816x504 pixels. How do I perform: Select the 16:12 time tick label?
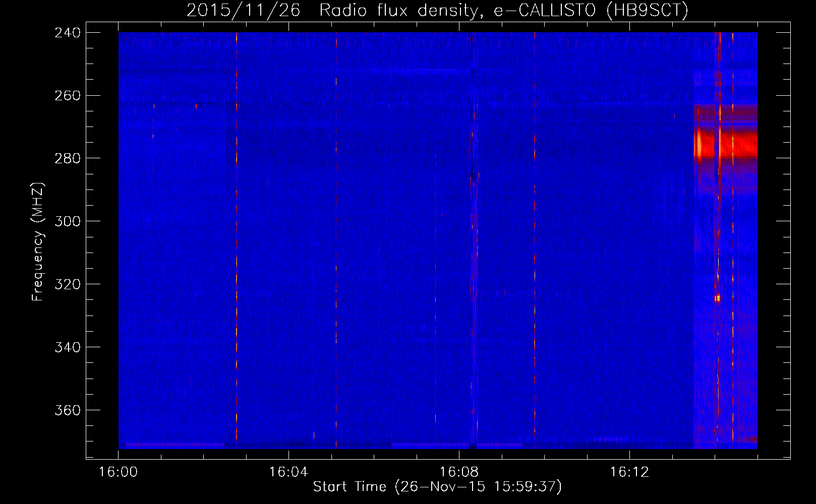point(629,472)
